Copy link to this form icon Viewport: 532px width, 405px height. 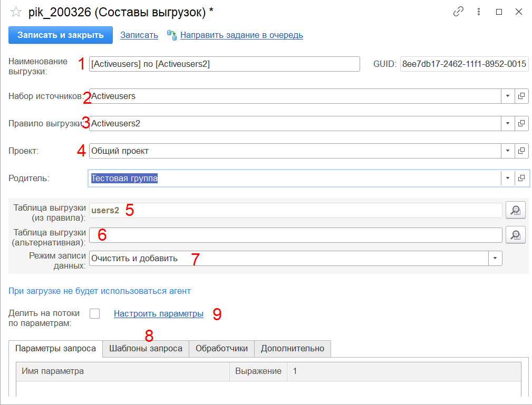(x=458, y=12)
